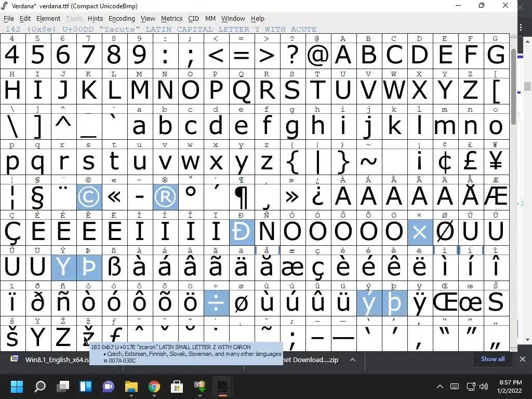Select the pound sterling (£) glyph cell
Screen dimensions: 532x399
coord(471,162)
